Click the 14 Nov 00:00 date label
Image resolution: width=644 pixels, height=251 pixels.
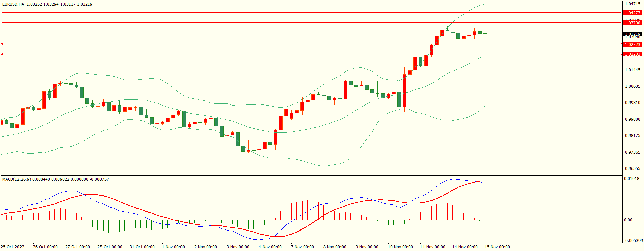point(465,247)
